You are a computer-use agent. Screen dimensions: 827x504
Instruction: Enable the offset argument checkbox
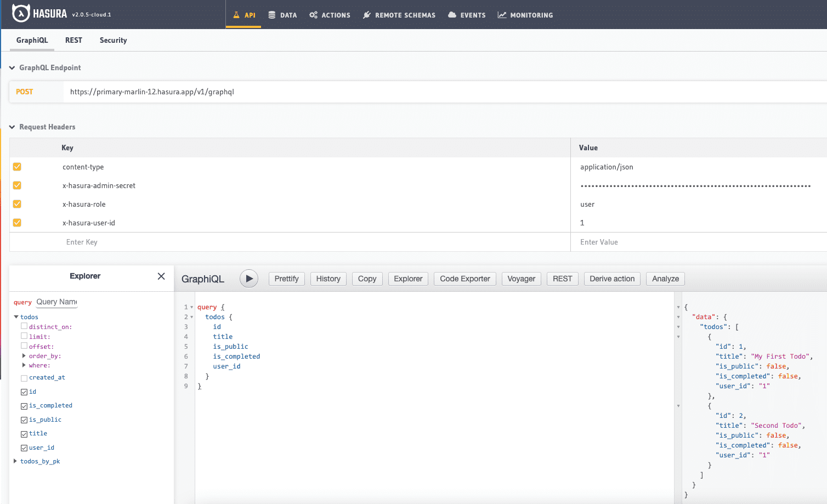(24, 346)
